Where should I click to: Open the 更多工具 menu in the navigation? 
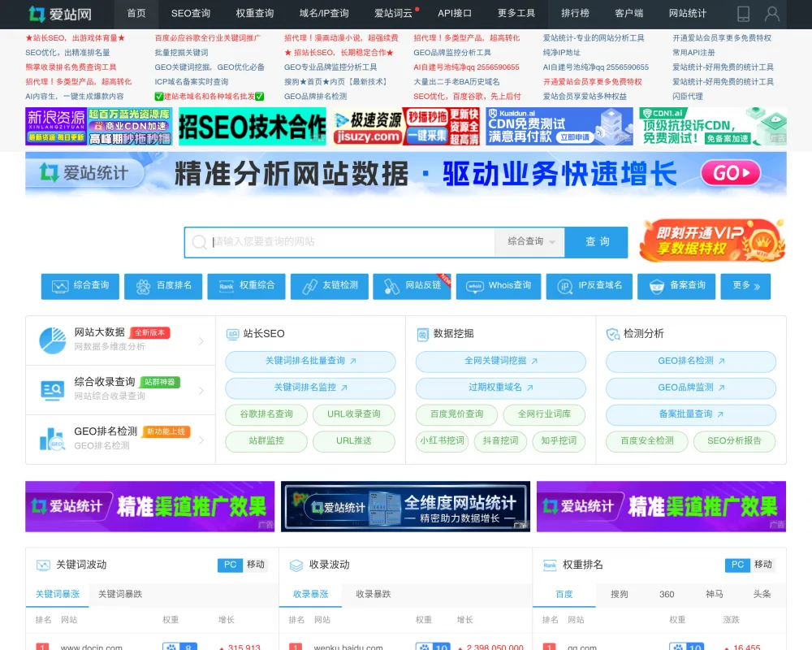pyautogui.click(x=516, y=14)
